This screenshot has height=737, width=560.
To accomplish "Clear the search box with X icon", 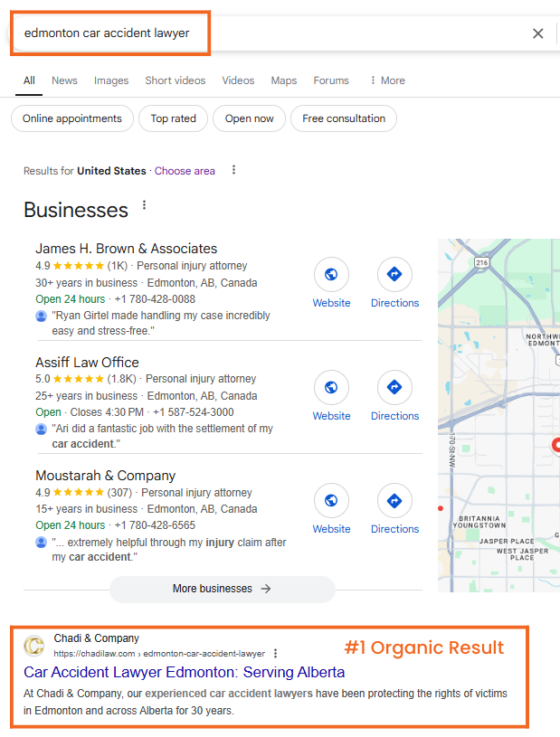I will (538, 33).
